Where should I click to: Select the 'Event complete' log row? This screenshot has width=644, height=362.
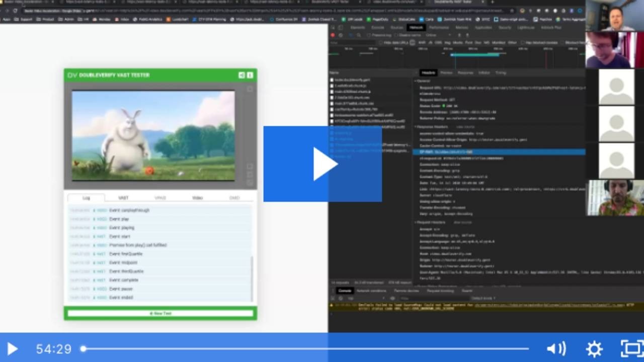coord(159,280)
